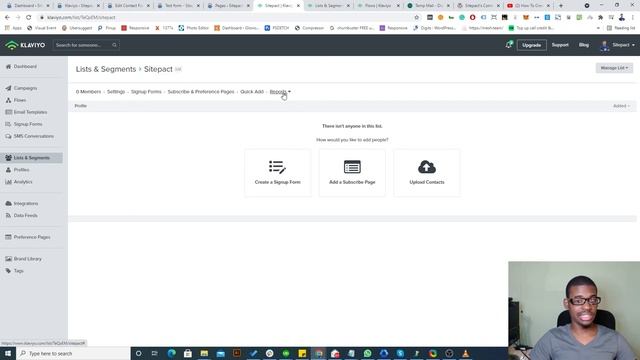
Task: Open VLC from the taskbar
Action: (465, 353)
